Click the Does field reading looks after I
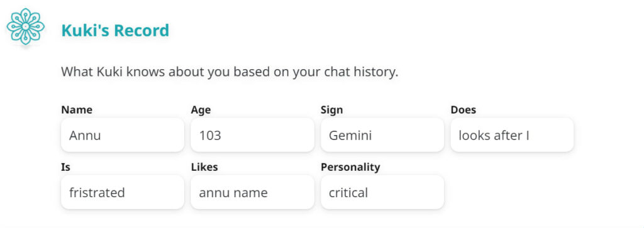 [x=512, y=135]
